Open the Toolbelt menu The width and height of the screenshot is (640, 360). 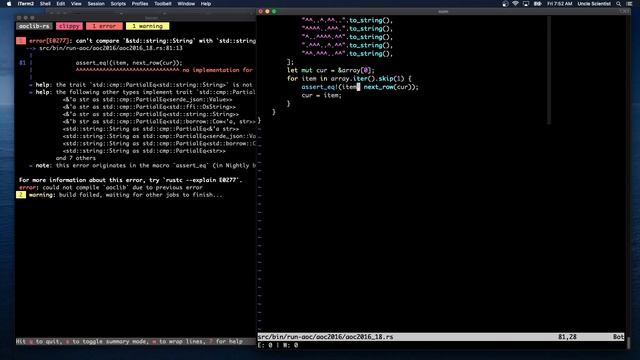163,4
